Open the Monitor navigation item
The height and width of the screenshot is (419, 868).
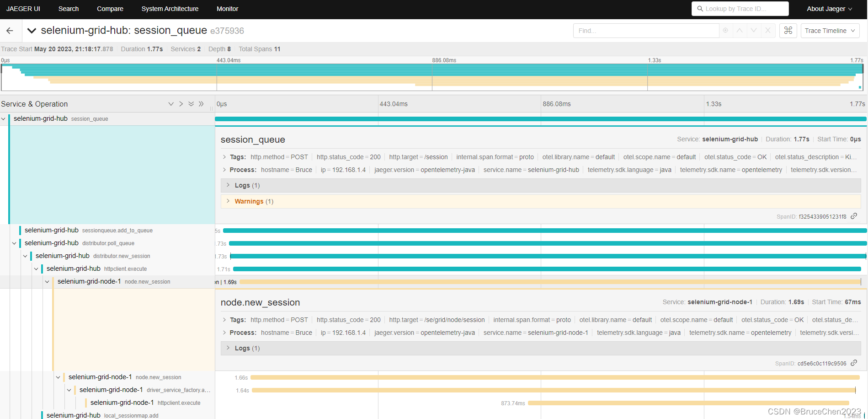coord(227,8)
